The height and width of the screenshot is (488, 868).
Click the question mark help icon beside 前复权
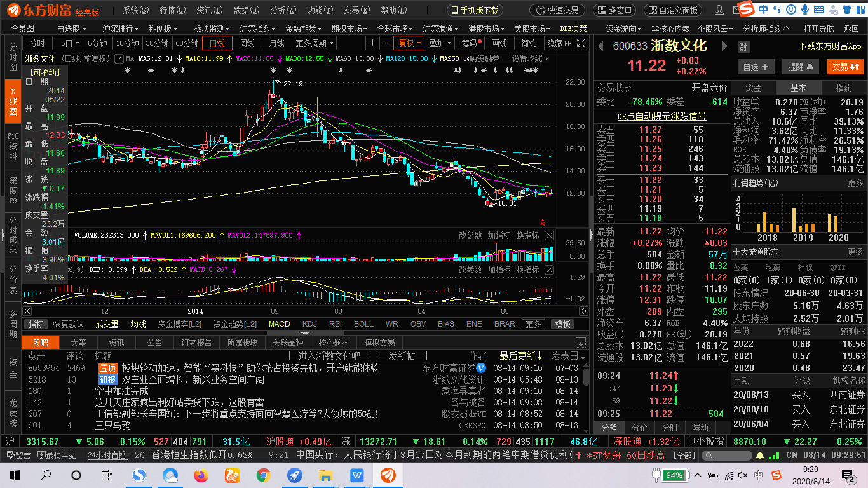click(x=119, y=58)
